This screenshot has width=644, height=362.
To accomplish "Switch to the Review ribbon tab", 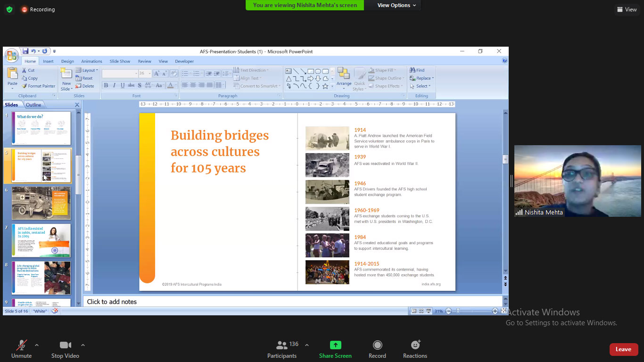I will 145,61.
